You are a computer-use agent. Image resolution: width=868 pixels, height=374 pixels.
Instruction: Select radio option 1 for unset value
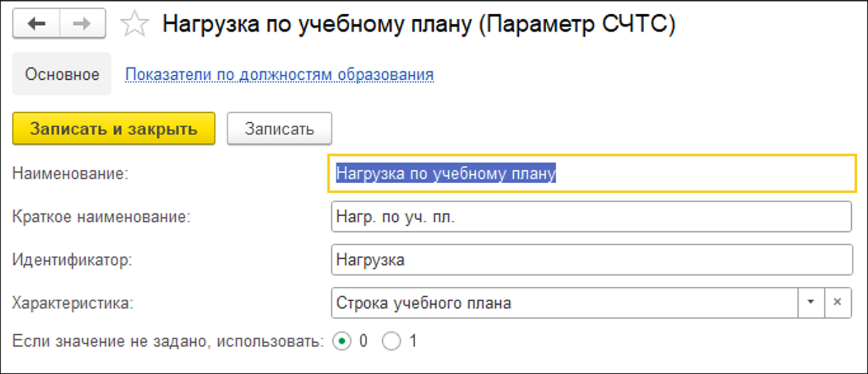(391, 342)
